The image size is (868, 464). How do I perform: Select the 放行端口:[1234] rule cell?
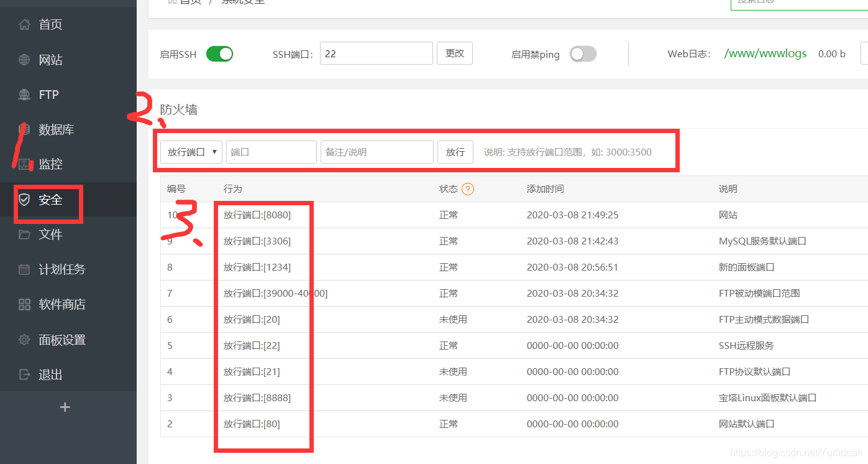coord(257,267)
